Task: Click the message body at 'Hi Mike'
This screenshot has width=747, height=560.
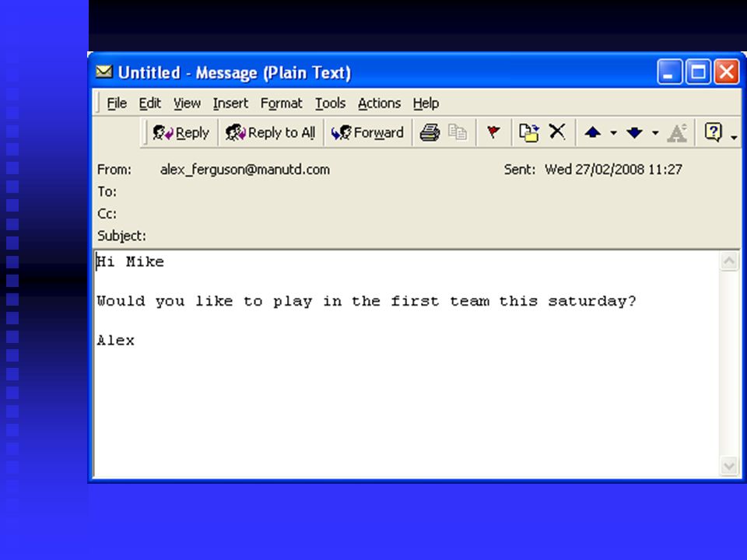Action: pos(131,261)
